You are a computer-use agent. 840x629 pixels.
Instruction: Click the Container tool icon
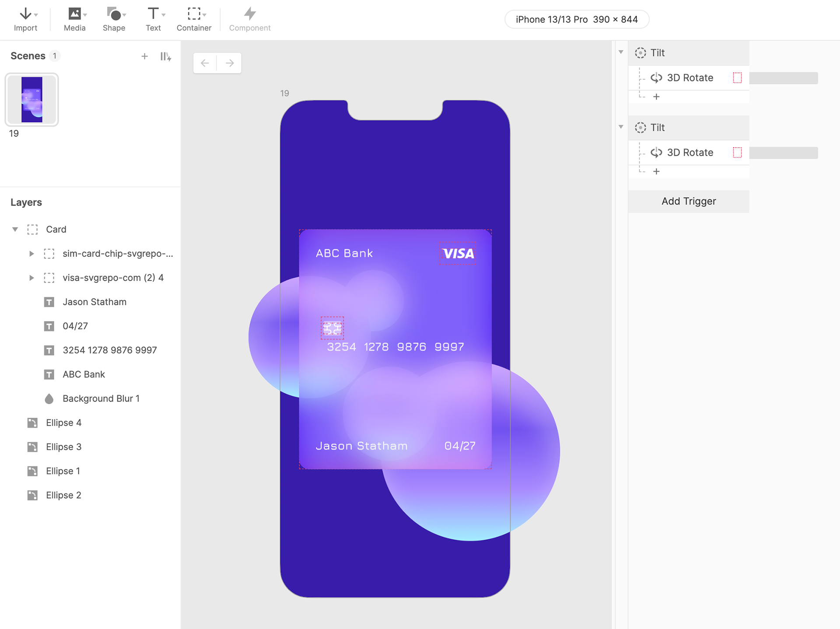[x=194, y=19]
